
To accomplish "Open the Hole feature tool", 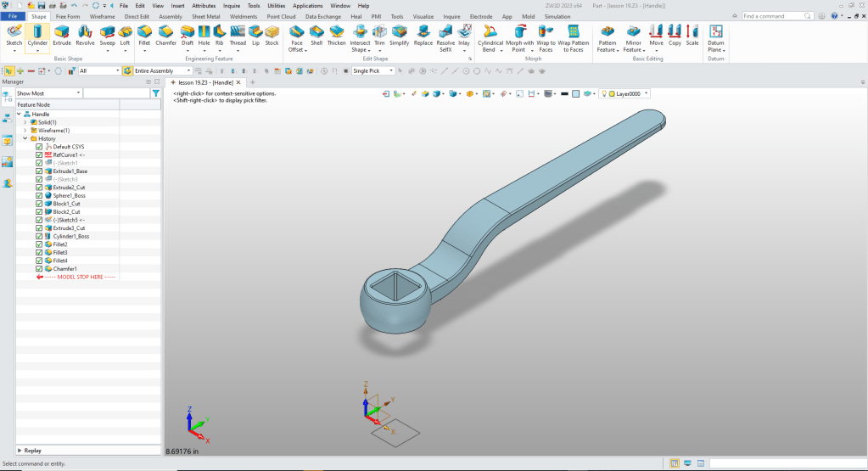I will pos(204,34).
